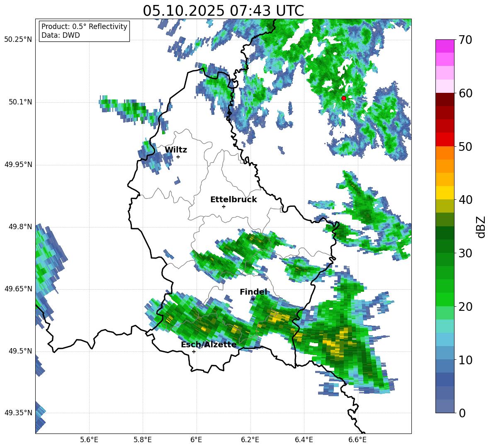Click the Esch/Alzette station cross marker
Screen dimensions: 491x448
194,351
